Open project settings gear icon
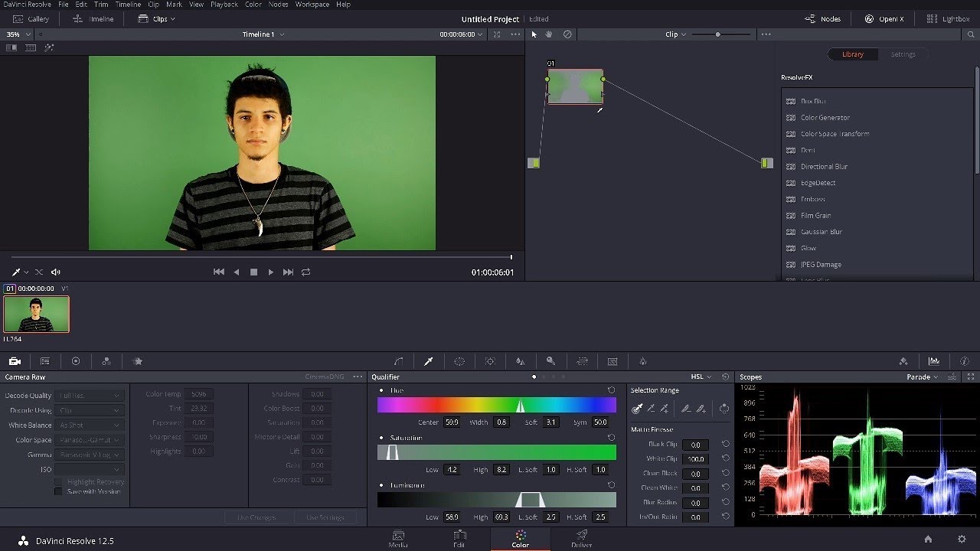 [962, 540]
